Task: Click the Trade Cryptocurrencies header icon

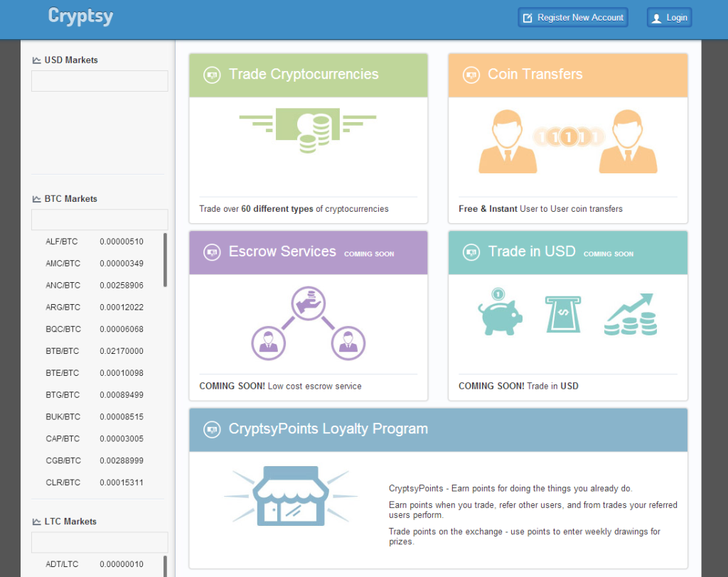Action: tap(212, 75)
